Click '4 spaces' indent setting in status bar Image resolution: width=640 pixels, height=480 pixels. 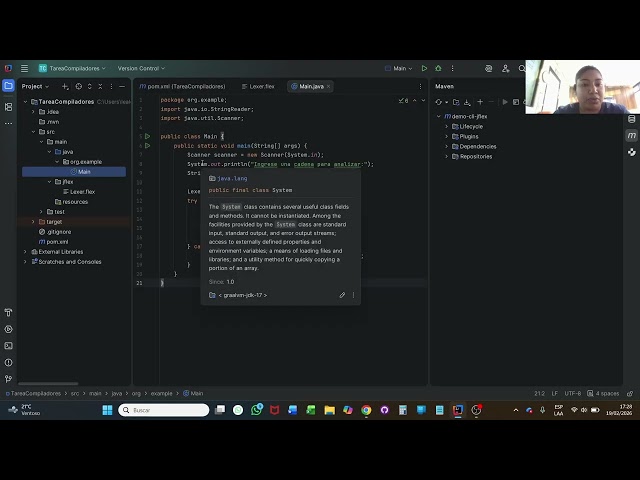coord(603,393)
